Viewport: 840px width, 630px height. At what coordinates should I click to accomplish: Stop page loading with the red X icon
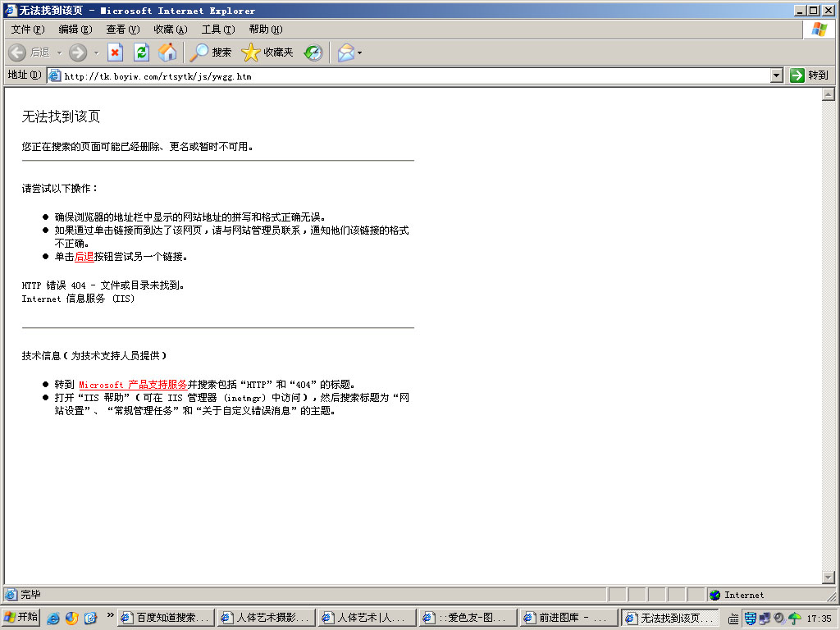tap(115, 52)
